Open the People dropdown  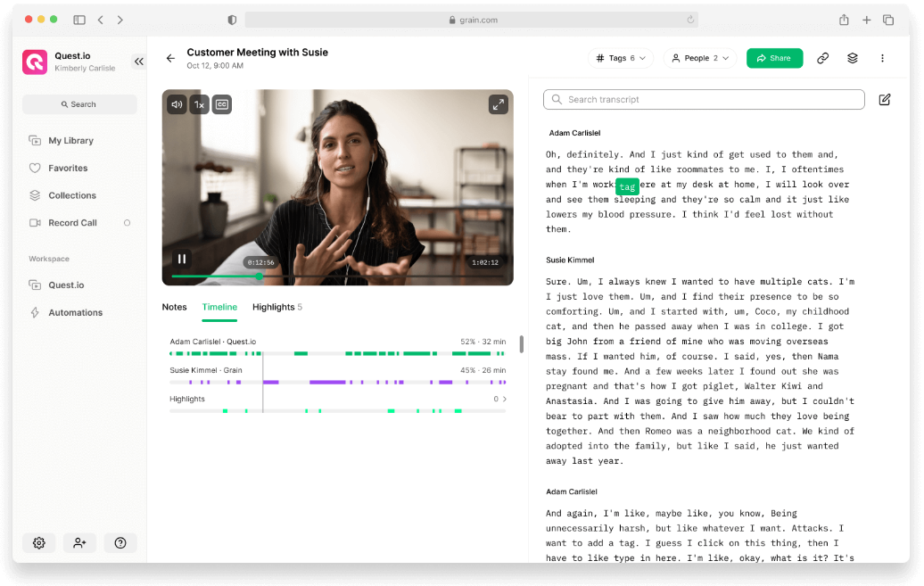[700, 58]
